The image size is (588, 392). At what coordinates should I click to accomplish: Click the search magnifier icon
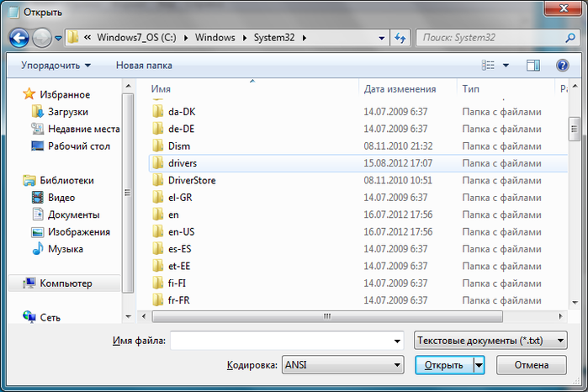coord(570,38)
